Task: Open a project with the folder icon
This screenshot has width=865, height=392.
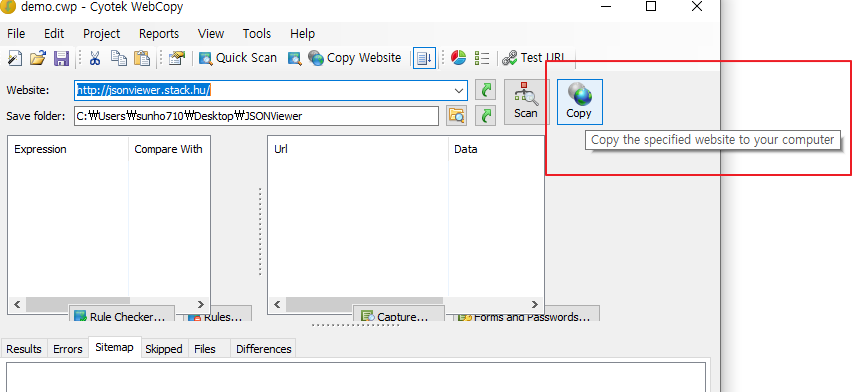Action: click(38, 58)
